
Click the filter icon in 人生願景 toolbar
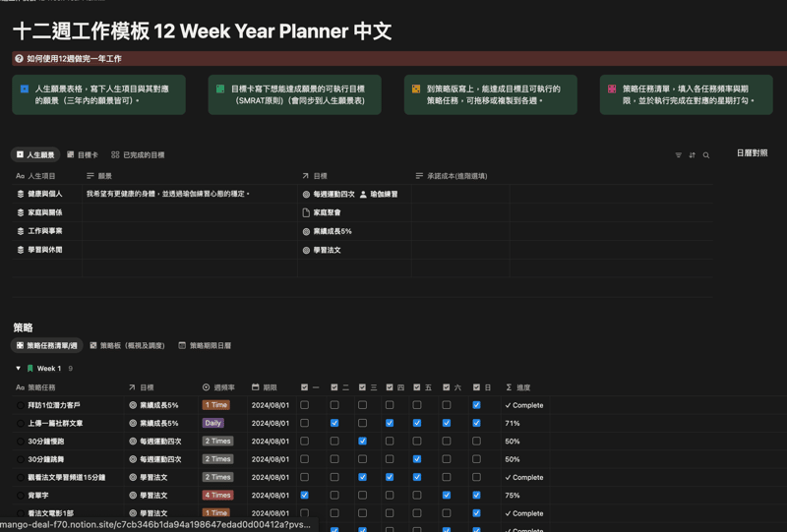coord(678,155)
